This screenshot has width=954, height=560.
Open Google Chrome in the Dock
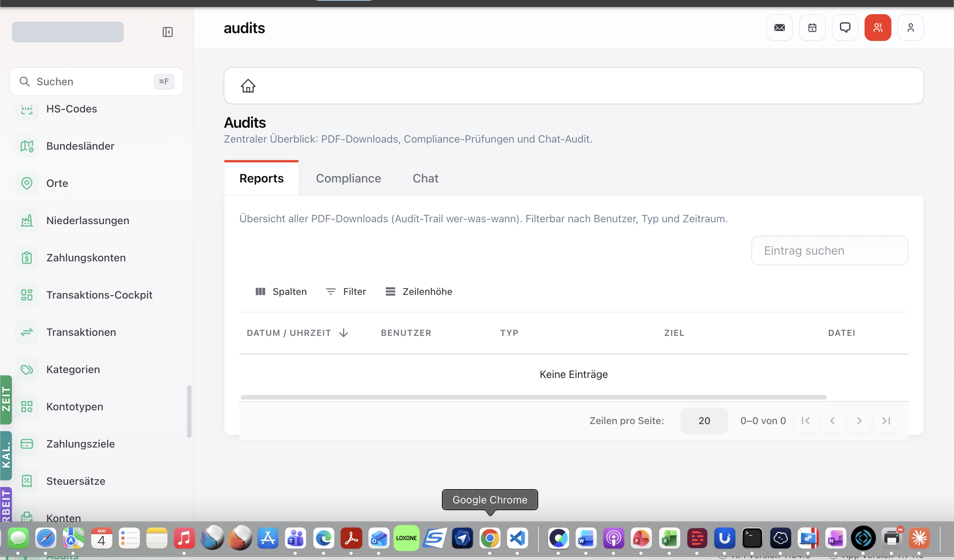[x=490, y=538]
